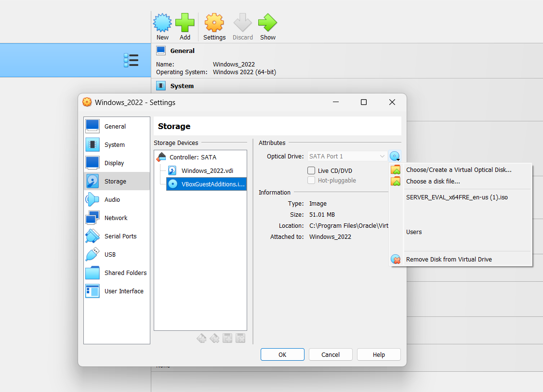Open the Optical Drive SATA Port dropdown
This screenshot has height=392, width=543.
point(347,157)
